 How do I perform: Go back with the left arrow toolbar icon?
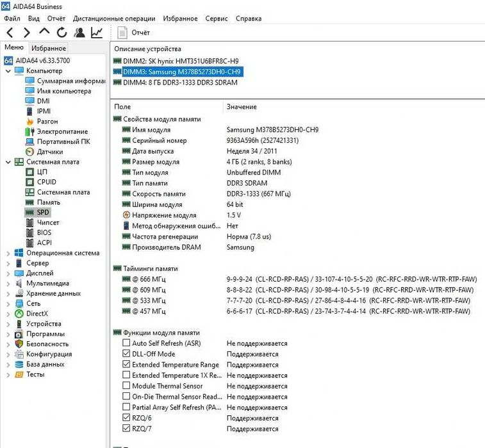[10, 33]
